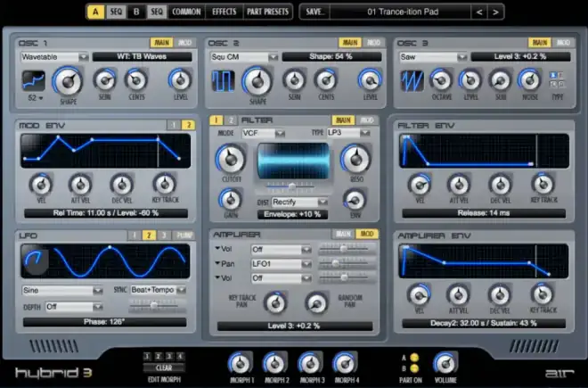
Task: Click the filter Cutoff knob
Action: [229, 160]
